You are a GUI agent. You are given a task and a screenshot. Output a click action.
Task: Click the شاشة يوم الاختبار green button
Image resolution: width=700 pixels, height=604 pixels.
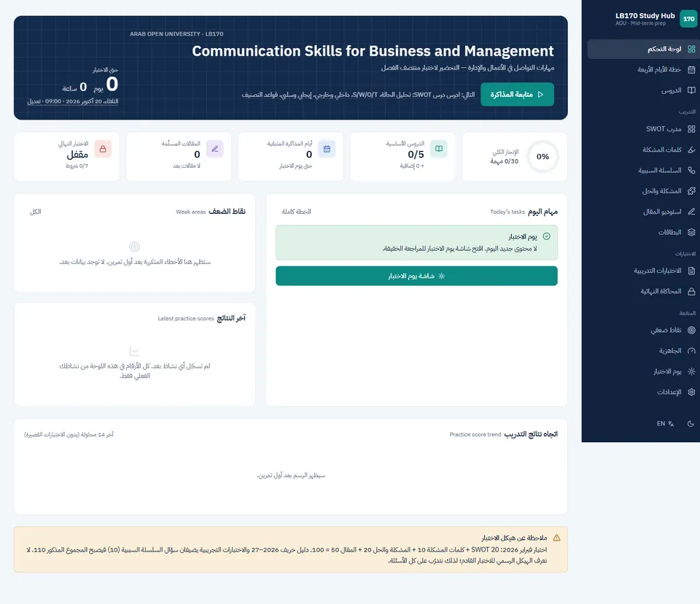(x=416, y=276)
